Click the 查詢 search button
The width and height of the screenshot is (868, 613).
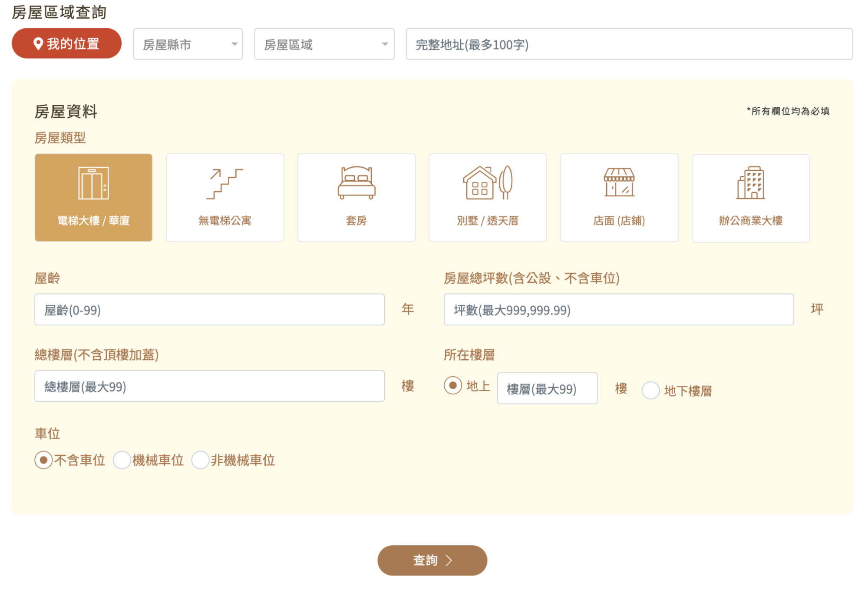pyautogui.click(x=432, y=560)
